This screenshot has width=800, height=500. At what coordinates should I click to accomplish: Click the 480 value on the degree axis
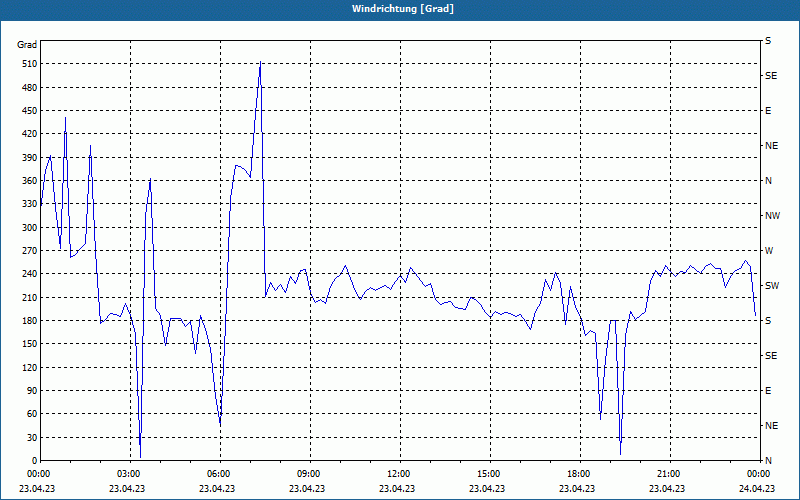pyautogui.click(x=31, y=88)
